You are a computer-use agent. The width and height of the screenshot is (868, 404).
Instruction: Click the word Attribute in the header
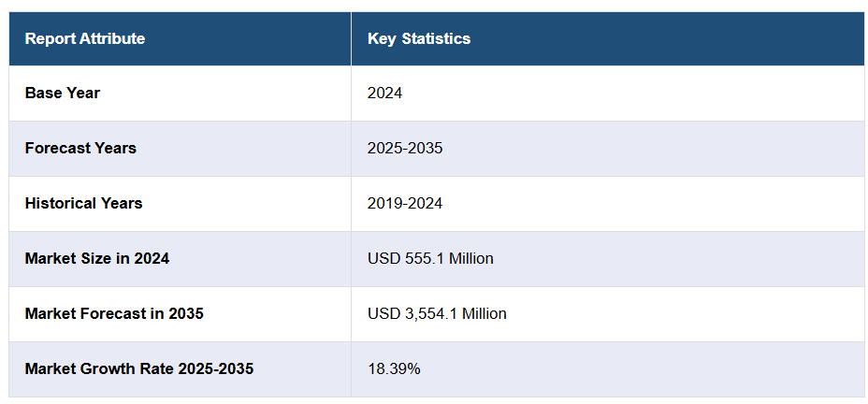[111, 38]
